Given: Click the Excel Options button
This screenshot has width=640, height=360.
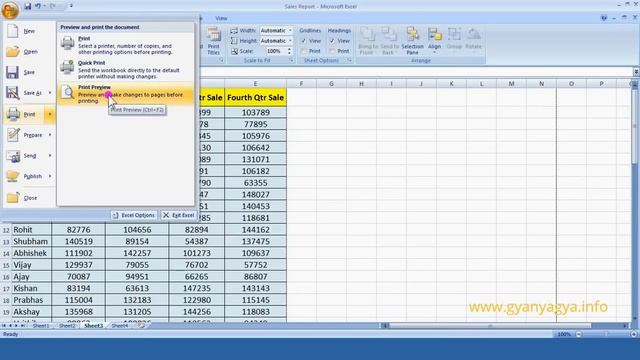Looking at the screenshot, I should click(134, 215).
